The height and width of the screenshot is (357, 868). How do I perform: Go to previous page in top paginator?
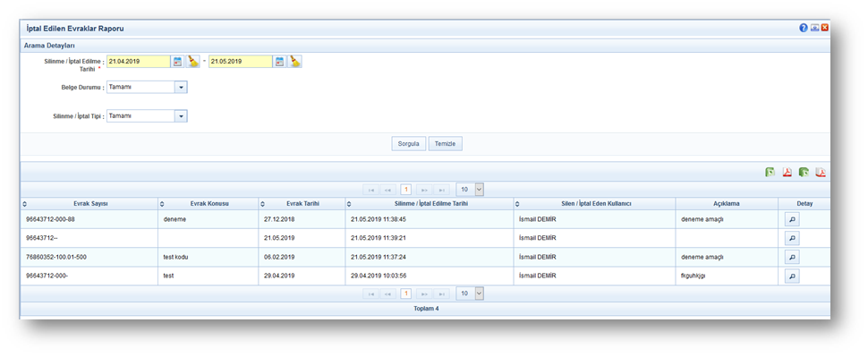click(x=388, y=190)
